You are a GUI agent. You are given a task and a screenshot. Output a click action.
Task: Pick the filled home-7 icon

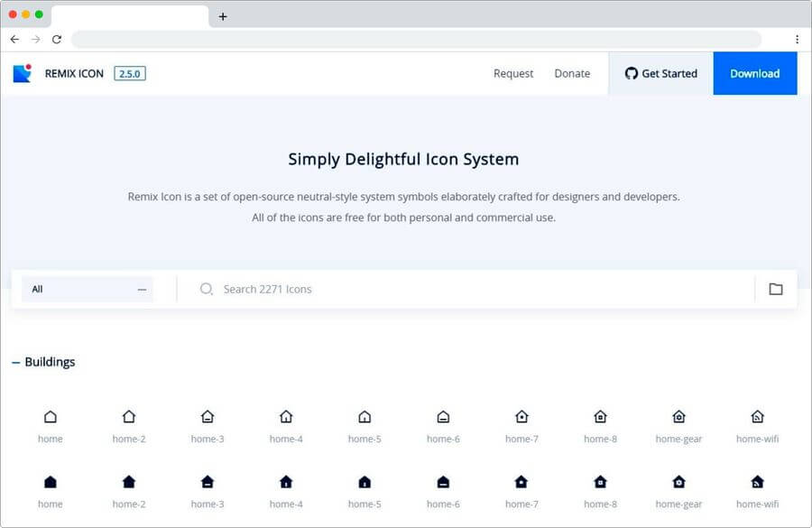click(x=521, y=482)
